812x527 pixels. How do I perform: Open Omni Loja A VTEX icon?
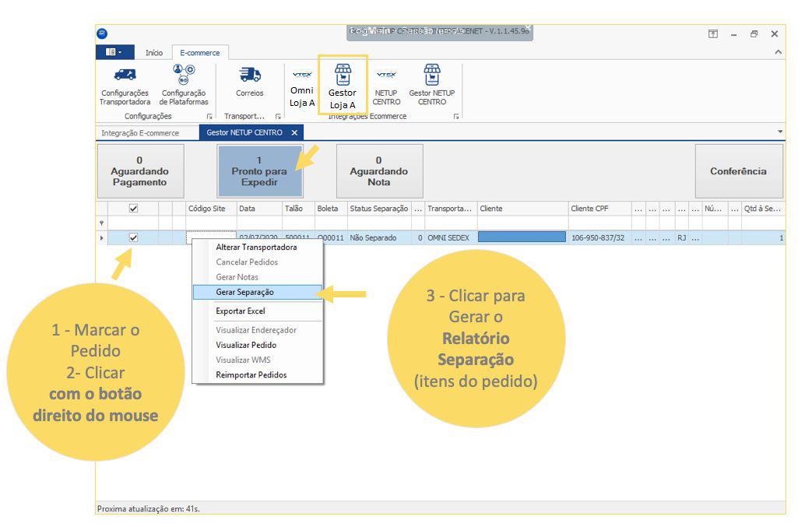pyautogui.click(x=301, y=76)
